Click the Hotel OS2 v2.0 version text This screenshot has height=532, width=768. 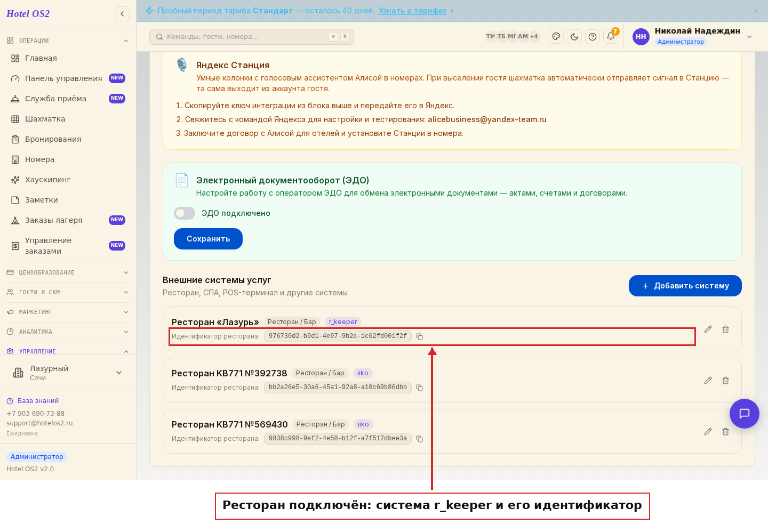point(30,469)
